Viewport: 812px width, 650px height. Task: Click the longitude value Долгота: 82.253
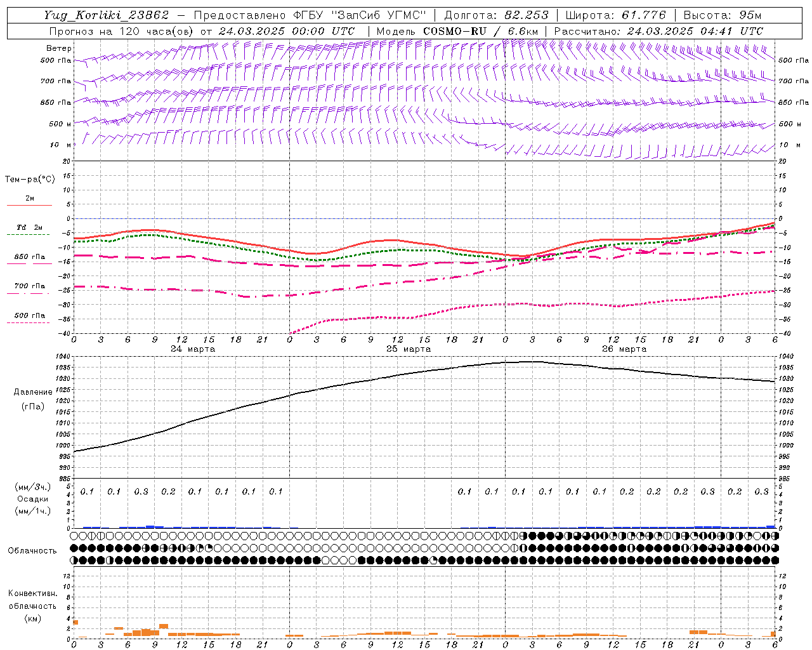(x=497, y=15)
